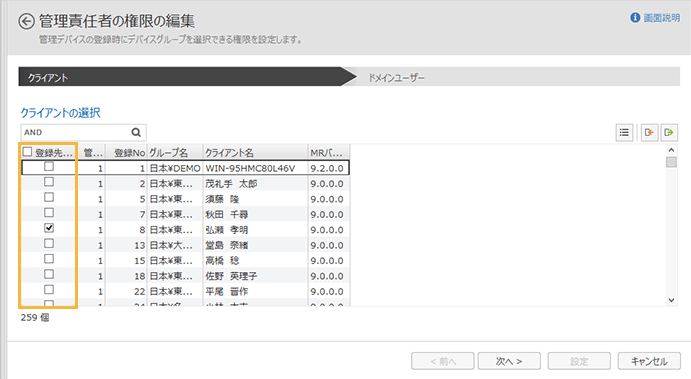This screenshot has height=379, width=691.
Task: Sort by the 登録No column header
Action: [x=126, y=152]
